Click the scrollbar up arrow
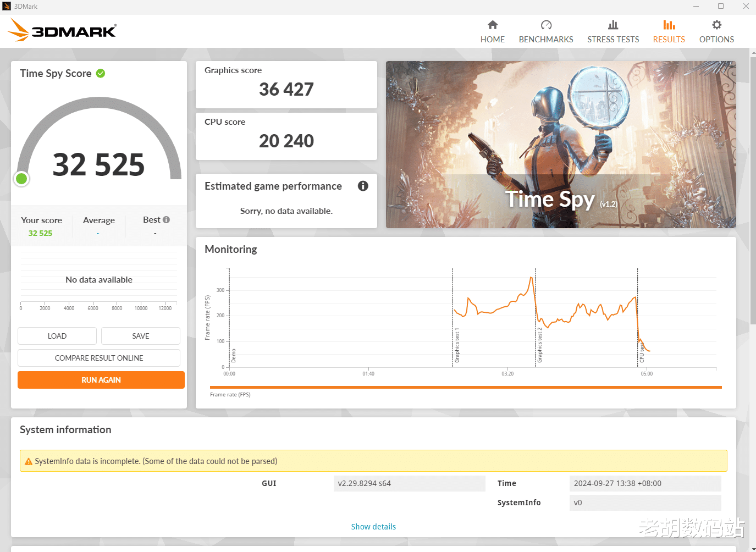The width and height of the screenshot is (756, 552). point(753,52)
